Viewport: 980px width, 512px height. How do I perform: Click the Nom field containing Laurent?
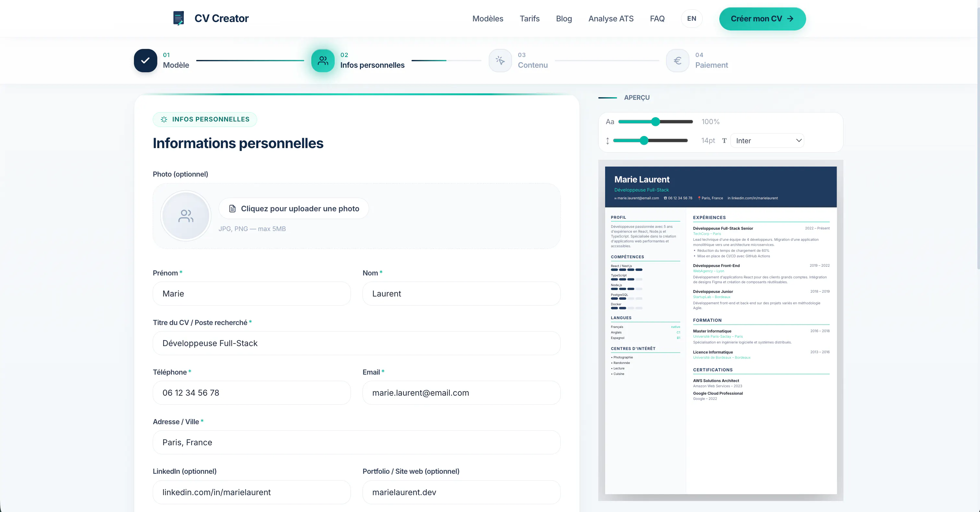(461, 294)
